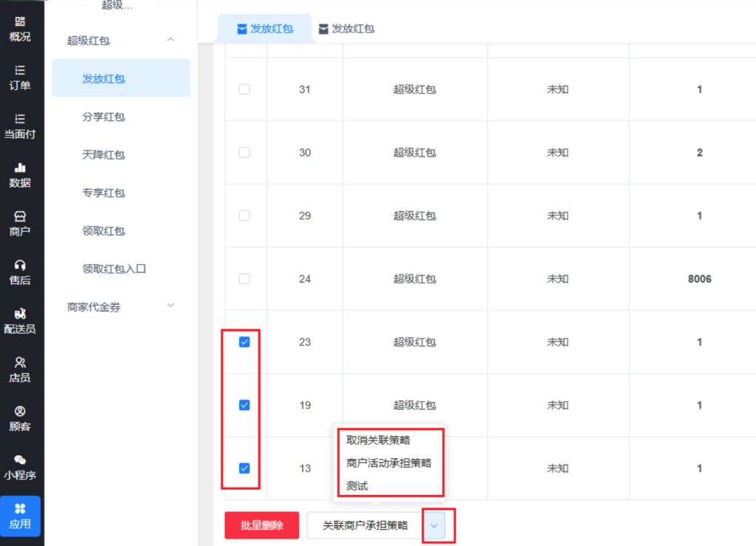
Task: Collapse the 超级红包 menu group
Action: point(171,40)
